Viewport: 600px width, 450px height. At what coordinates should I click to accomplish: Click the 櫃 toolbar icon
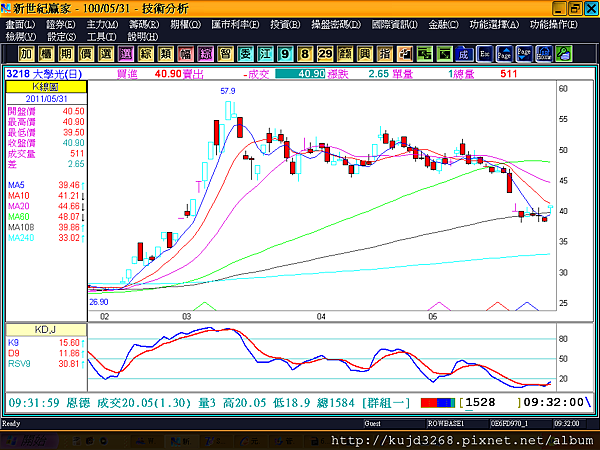point(46,54)
